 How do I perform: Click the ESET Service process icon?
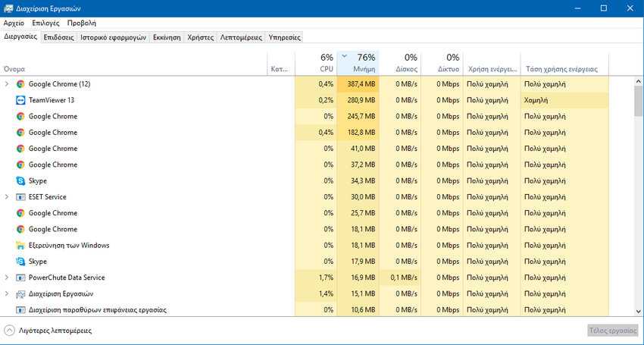[x=20, y=197]
